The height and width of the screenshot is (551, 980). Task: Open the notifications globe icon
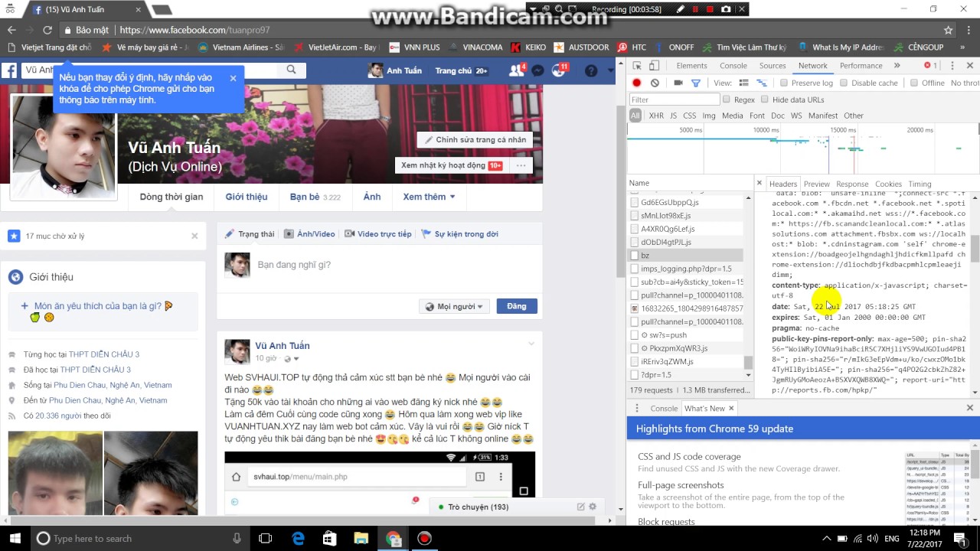[559, 70]
